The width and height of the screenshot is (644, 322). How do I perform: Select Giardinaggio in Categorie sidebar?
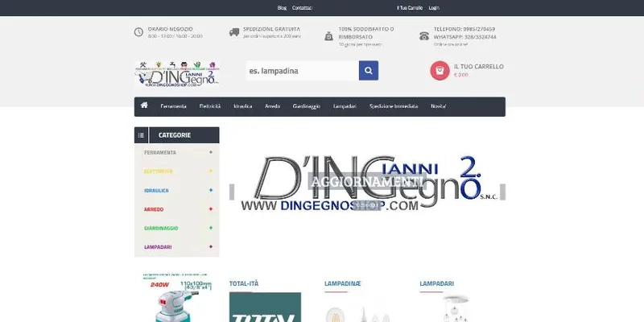click(161, 229)
